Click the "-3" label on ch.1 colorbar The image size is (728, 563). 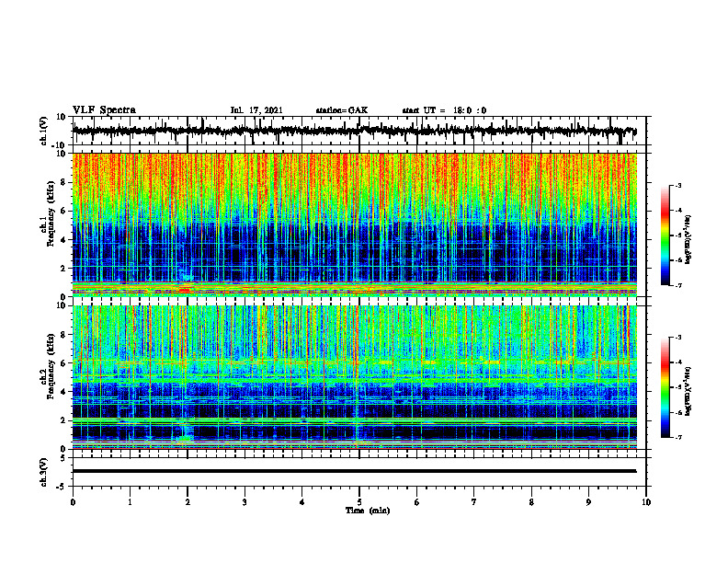pos(677,186)
